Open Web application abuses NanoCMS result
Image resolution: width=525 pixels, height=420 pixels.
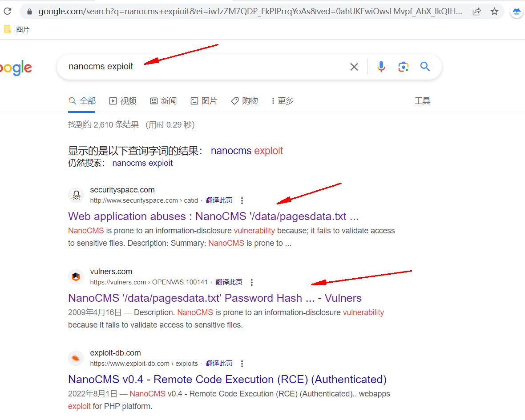tap(213, 216)
